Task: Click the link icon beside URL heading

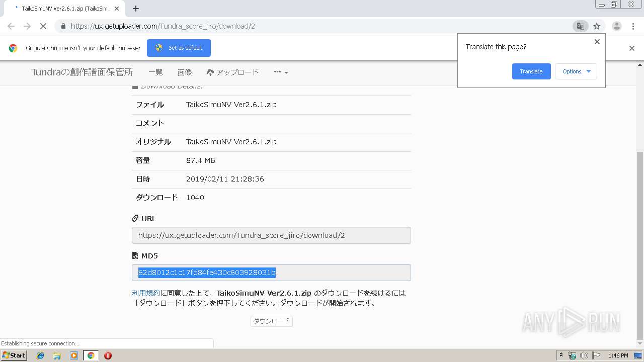Action: click(135, 219)
